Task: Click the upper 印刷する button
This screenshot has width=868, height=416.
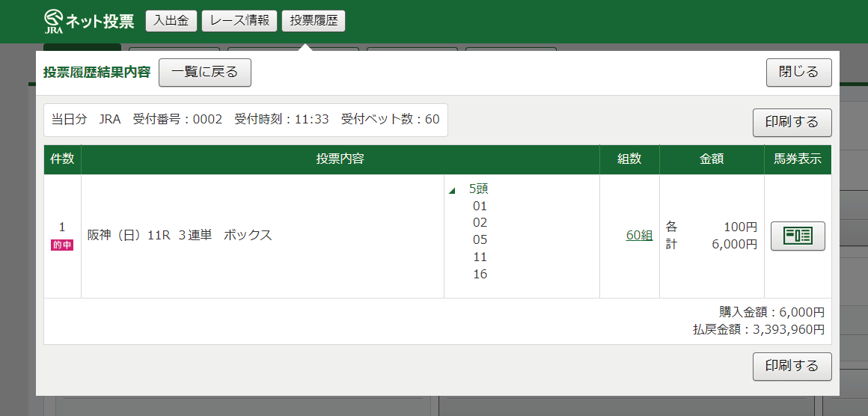Action: point(792,122)
